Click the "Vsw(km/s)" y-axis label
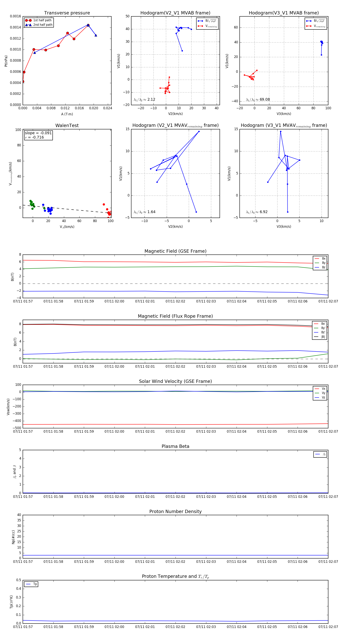The image size is (351, 644). [8, 407]
